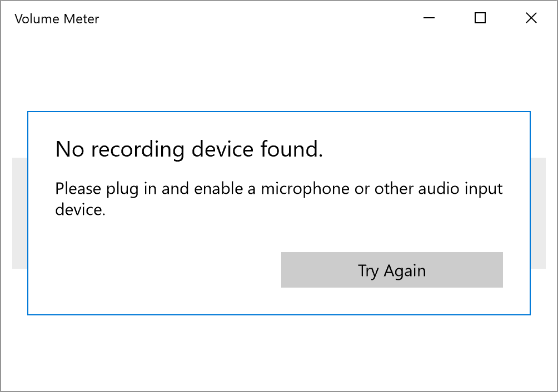Screen dimensions: 558x392
Task: Click the word "microphone" in the message
Action: click(x=306, y=189)
